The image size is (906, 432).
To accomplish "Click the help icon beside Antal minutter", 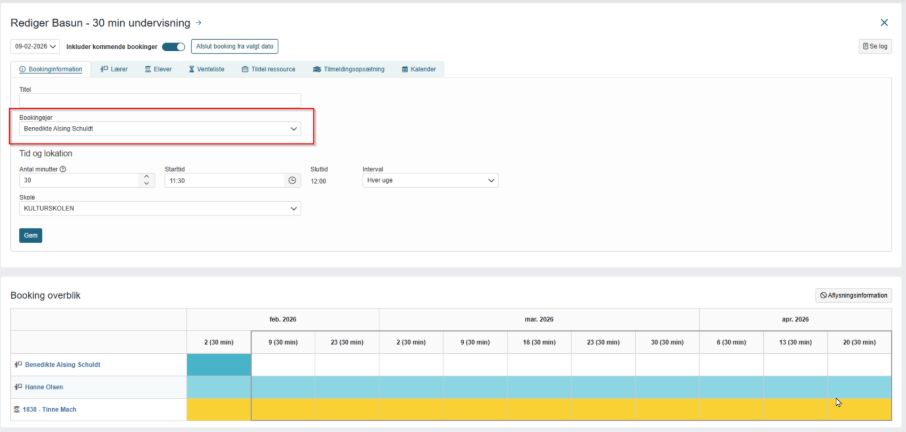I will coord(62,169).
